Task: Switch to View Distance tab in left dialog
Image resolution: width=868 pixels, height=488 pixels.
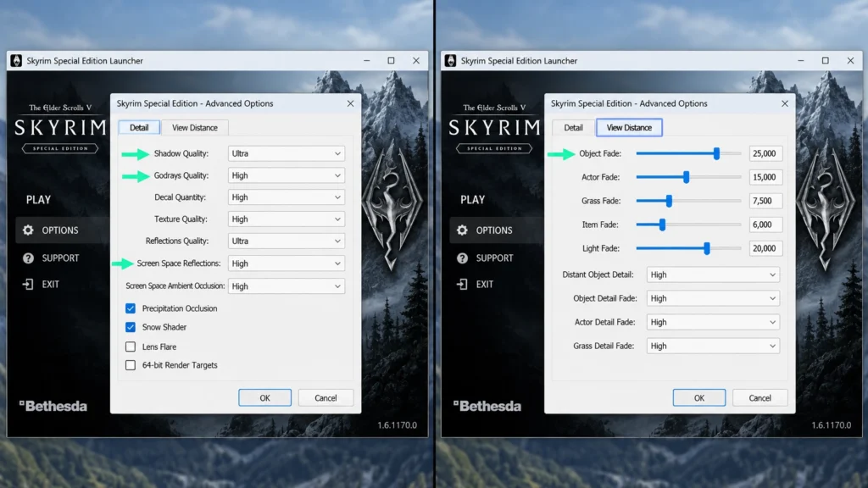Action: [194, 127]
